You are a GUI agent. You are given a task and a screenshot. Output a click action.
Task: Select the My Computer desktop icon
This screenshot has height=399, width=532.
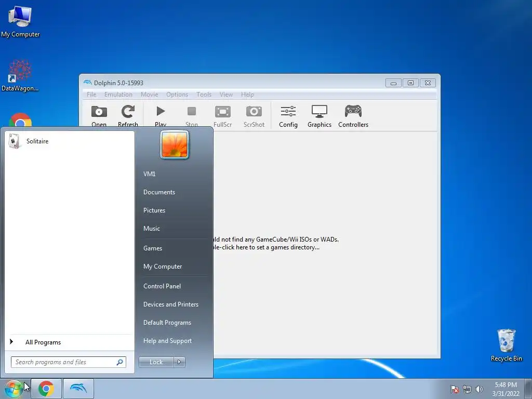pos(20,21)
